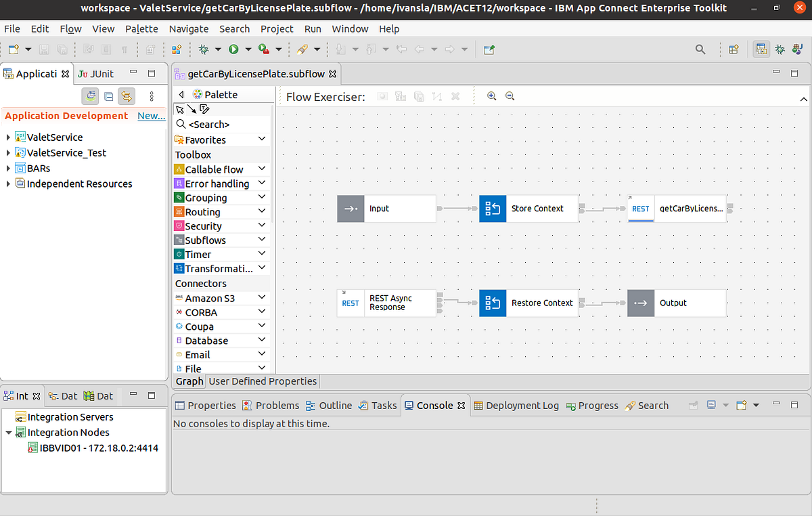
Task: Switch to User Defined Properties view
Action: pos(263,381)
